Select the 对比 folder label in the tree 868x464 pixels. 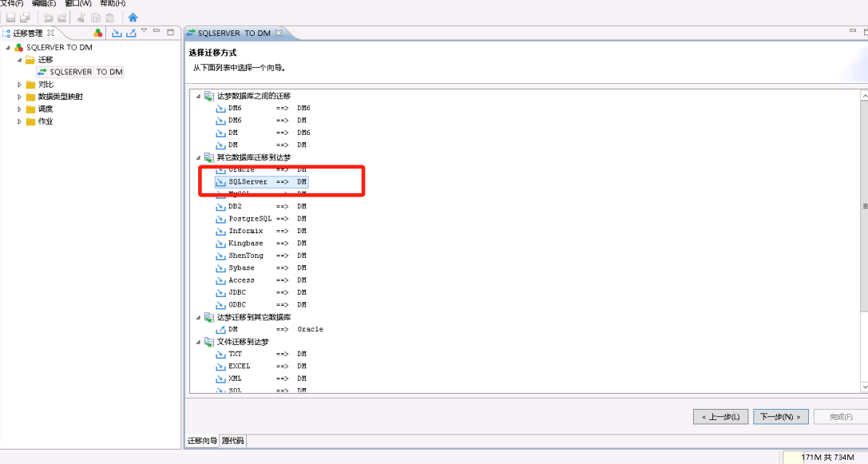[46, 85]
